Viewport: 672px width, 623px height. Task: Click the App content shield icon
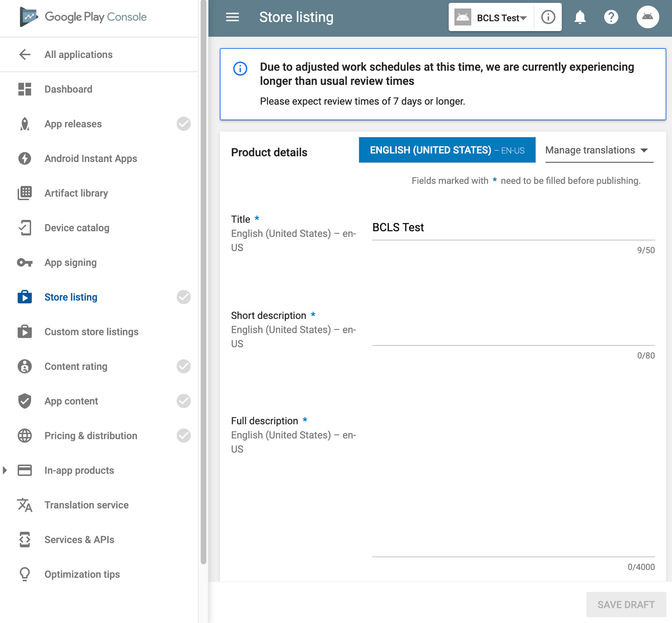click(25, 401)
